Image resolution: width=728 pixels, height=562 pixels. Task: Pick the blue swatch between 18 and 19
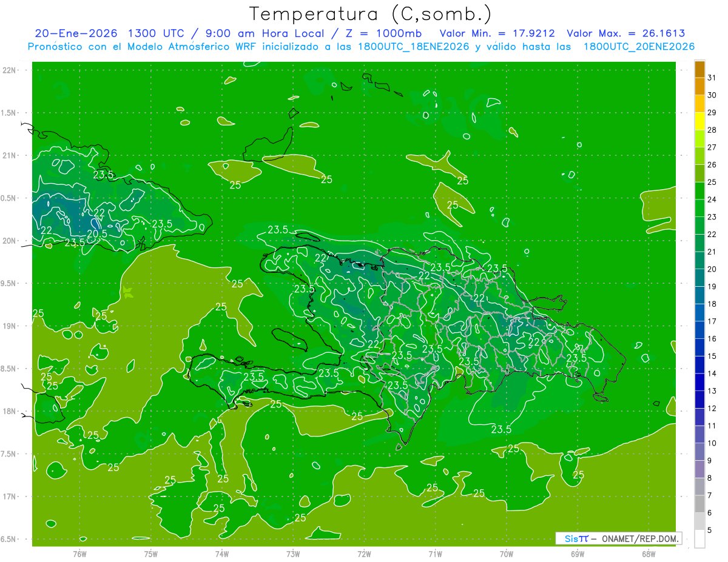pos(699,295)
